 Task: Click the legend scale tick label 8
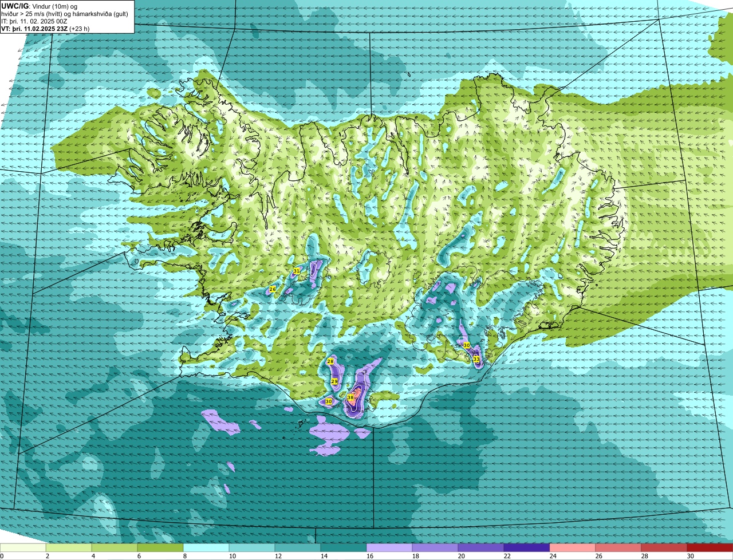(185, 556)
